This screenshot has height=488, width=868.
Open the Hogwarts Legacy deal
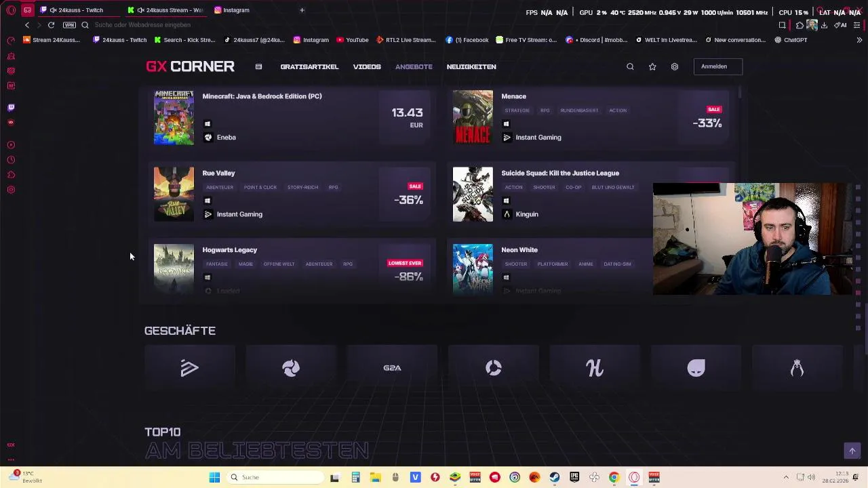[x=292, y=268]
